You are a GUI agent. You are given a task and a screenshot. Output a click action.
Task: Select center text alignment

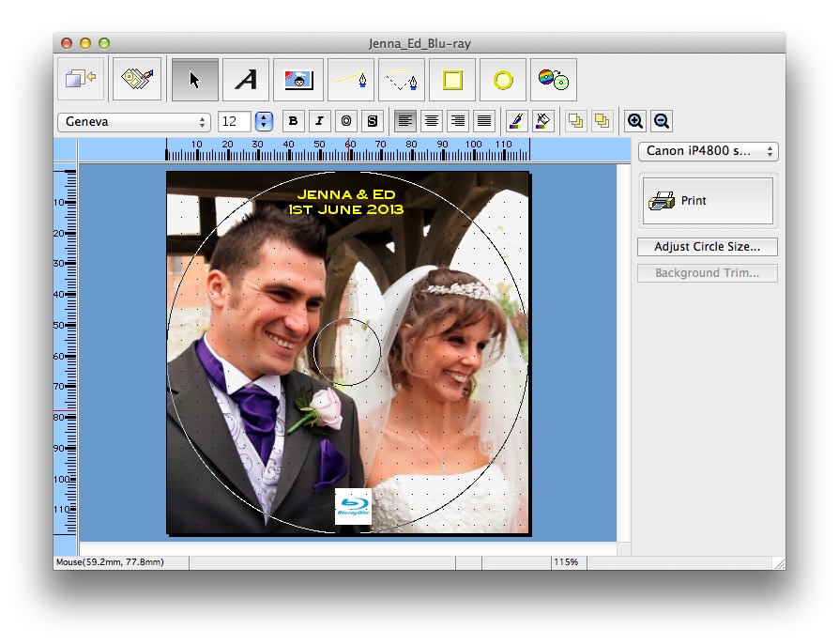[x=432, y=121]
